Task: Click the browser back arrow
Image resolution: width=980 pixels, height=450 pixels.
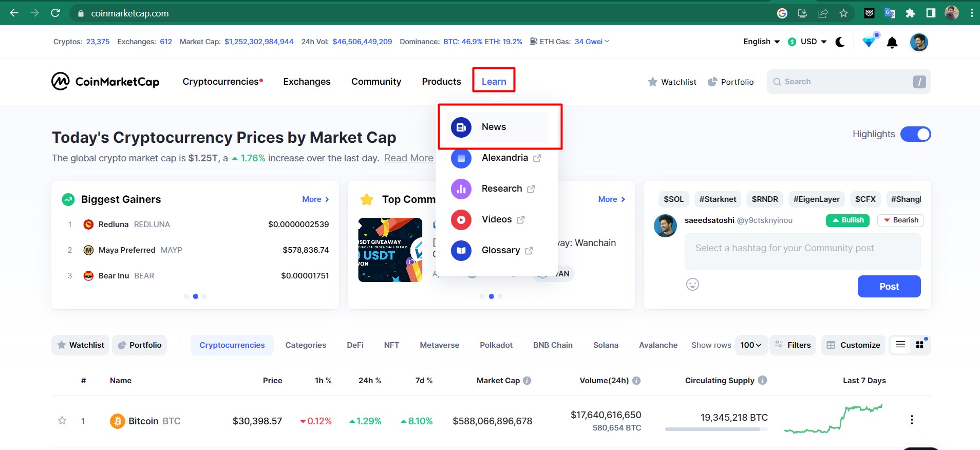Action: (14, 13)
